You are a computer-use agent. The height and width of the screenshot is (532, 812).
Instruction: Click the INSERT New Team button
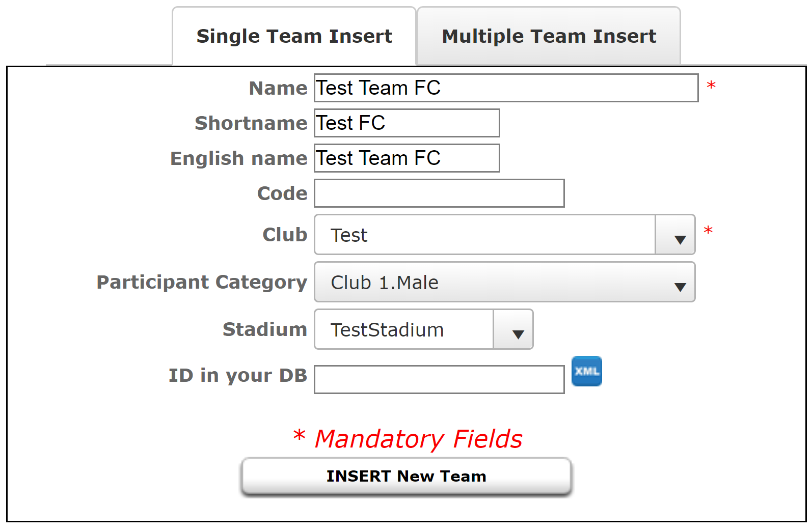click(406, 477)
